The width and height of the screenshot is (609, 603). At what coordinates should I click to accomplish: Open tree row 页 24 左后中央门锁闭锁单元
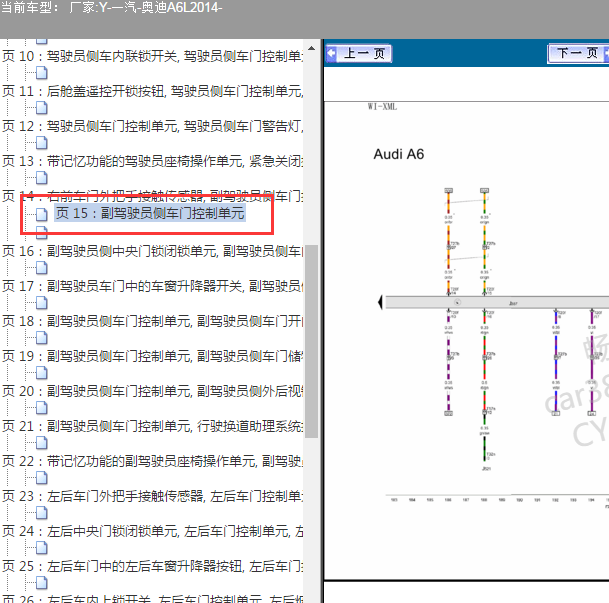tap(152, 531)
